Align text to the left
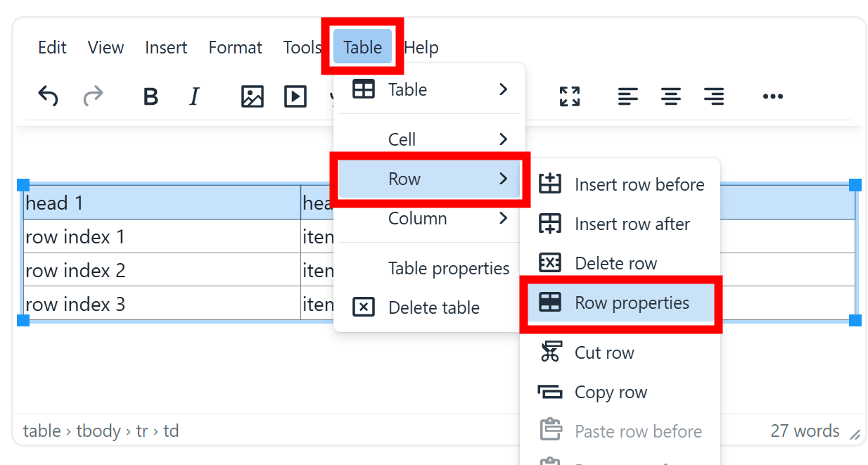The image size is (868, 465). 627,96
